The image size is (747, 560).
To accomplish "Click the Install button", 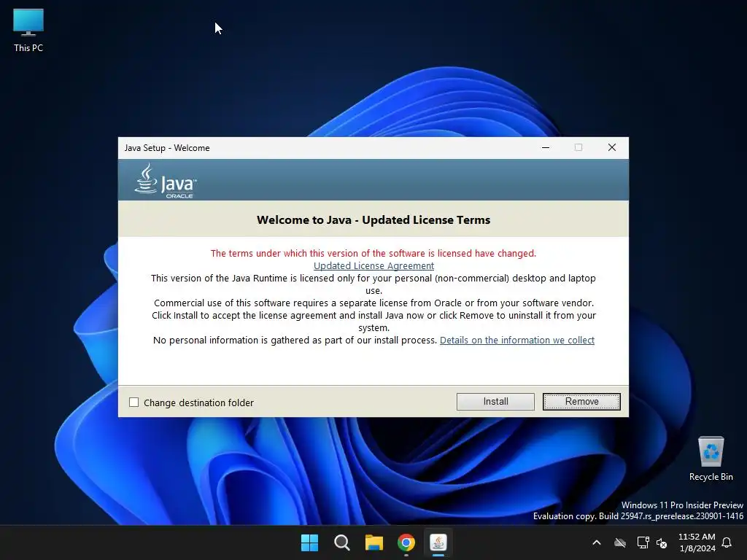I will click(495, 402).
